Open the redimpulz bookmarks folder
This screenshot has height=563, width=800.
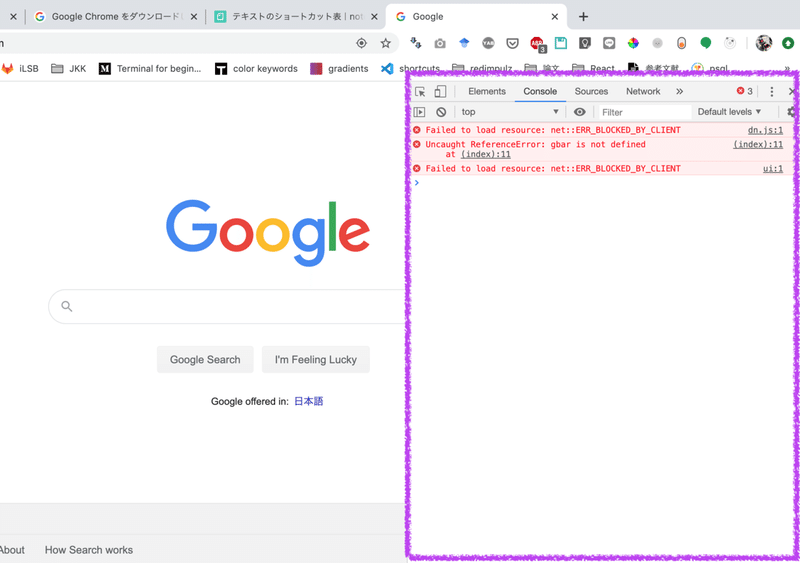482,68
